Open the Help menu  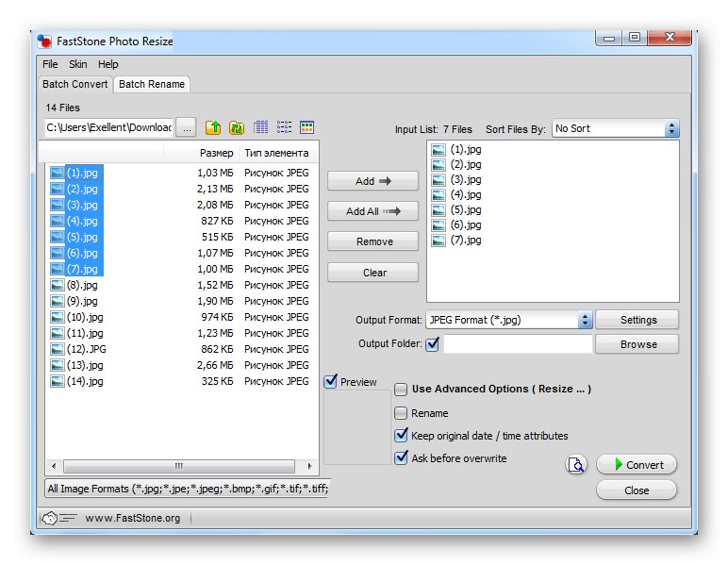[108, 64]
